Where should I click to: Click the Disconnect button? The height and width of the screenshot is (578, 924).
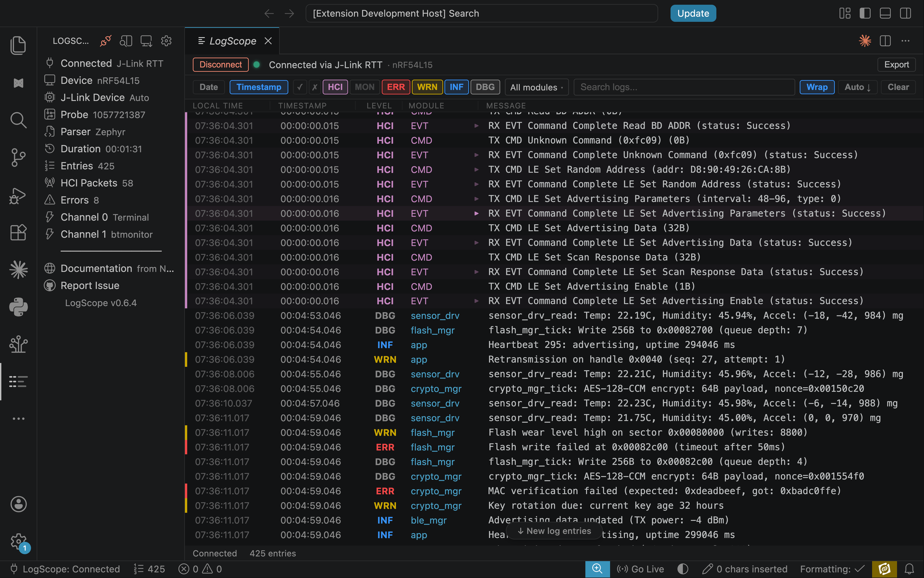[220, 65]
